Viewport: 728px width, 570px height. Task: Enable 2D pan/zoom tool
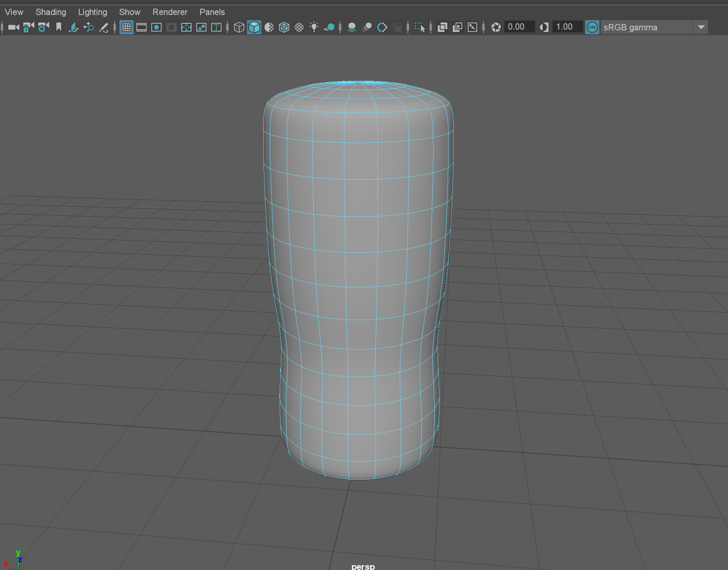(88, 27)
